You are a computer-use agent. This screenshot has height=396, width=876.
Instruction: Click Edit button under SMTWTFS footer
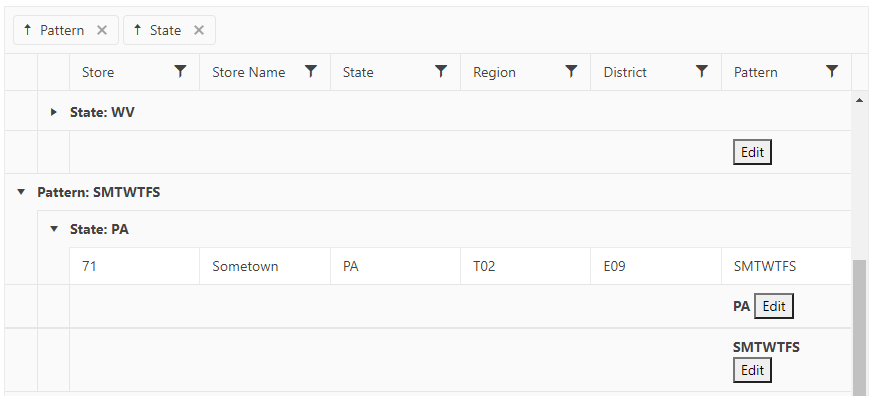752,370
